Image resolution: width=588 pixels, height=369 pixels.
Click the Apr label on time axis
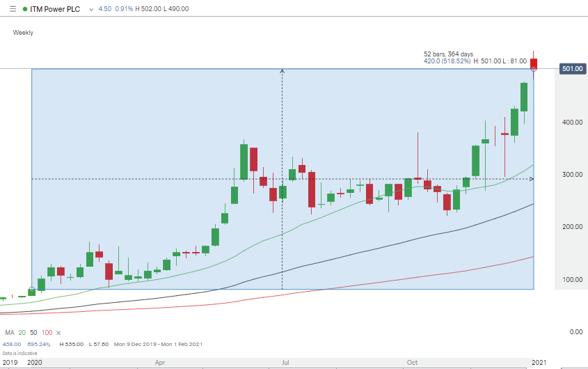point(160,363)
